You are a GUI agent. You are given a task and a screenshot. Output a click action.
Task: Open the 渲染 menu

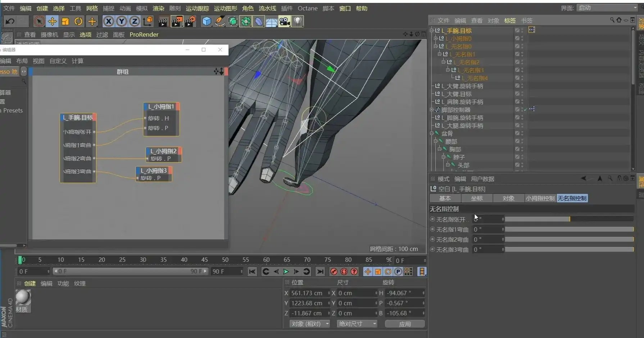(158, 8)
